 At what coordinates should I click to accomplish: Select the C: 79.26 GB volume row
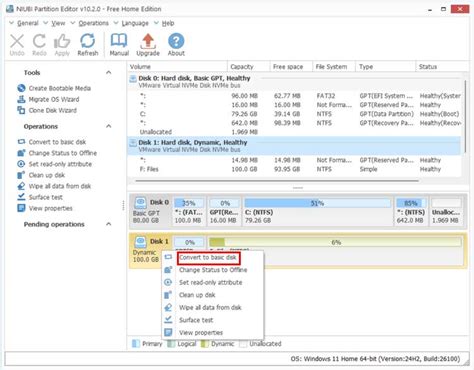click(294, 114)
